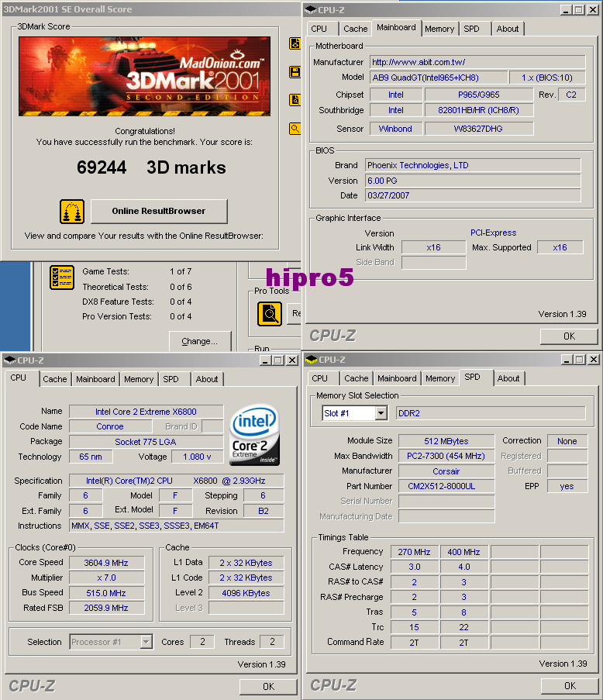Click the 3DMark2001 Second Edition banner
603x700 pixels.
[145, 76]
